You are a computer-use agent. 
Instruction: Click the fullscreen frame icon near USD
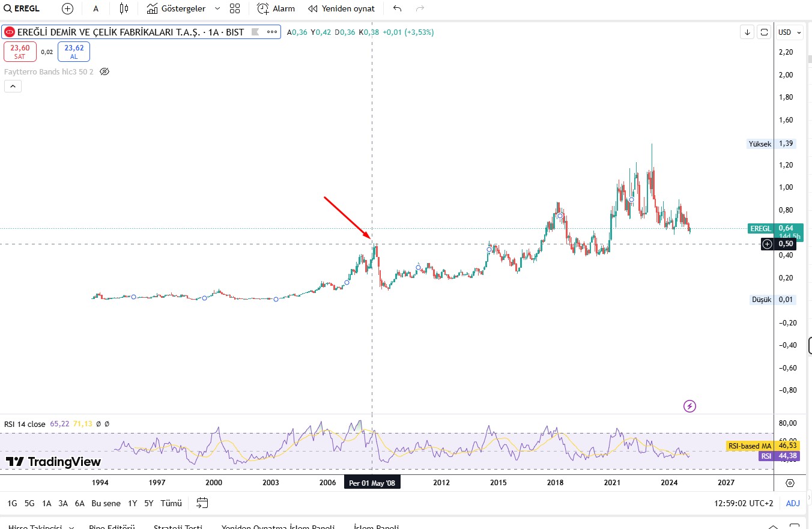[764, 32]
